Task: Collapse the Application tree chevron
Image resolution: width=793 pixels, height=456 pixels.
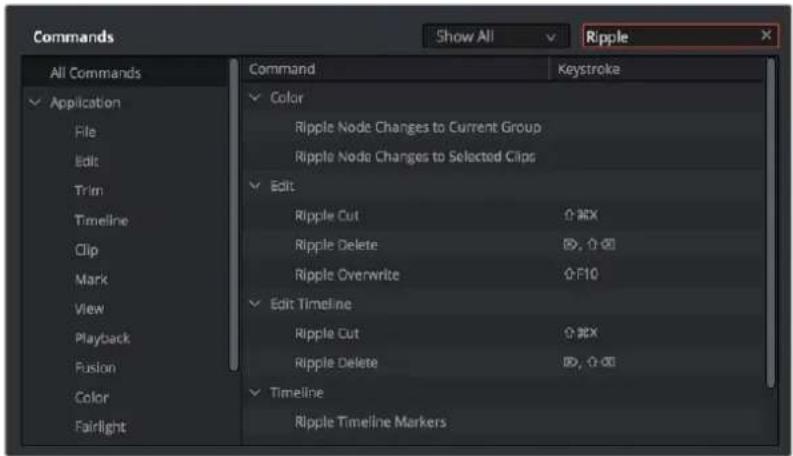Action: point(35,103)
